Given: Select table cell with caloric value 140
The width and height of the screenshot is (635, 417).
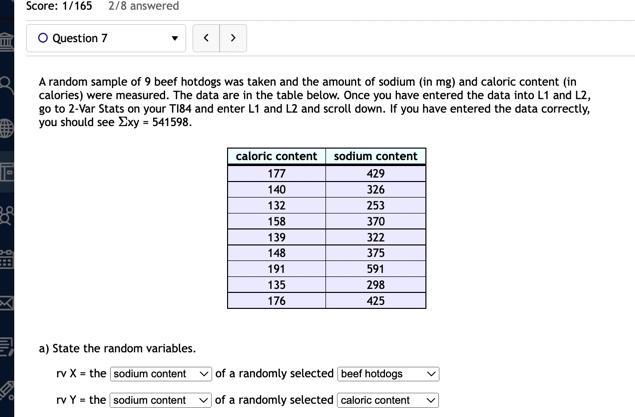Looking at the screenshot, I should tap(277, 189).
